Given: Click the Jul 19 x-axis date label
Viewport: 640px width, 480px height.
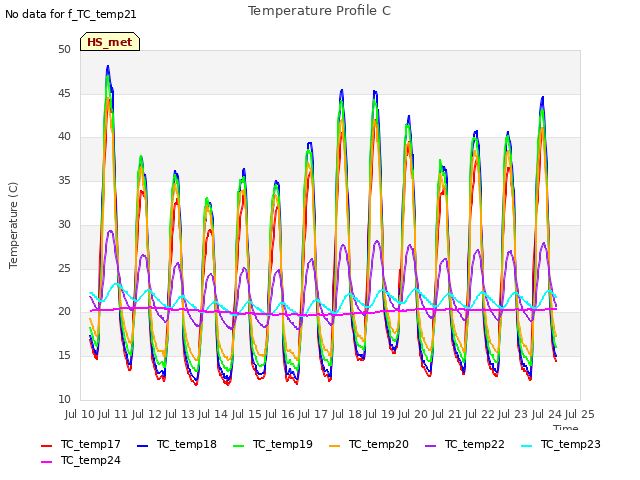Looking at the screenshot, I should click(380, 414).
